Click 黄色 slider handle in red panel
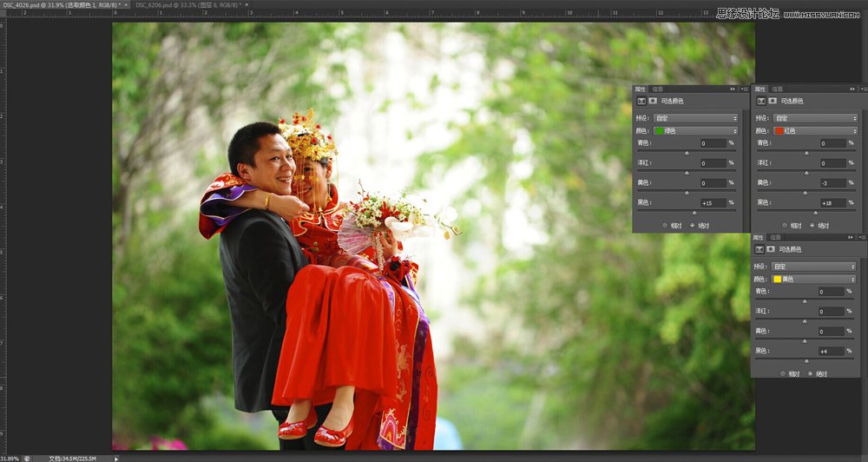Viewport: 868px width, 462px height. tap(806, 193)
